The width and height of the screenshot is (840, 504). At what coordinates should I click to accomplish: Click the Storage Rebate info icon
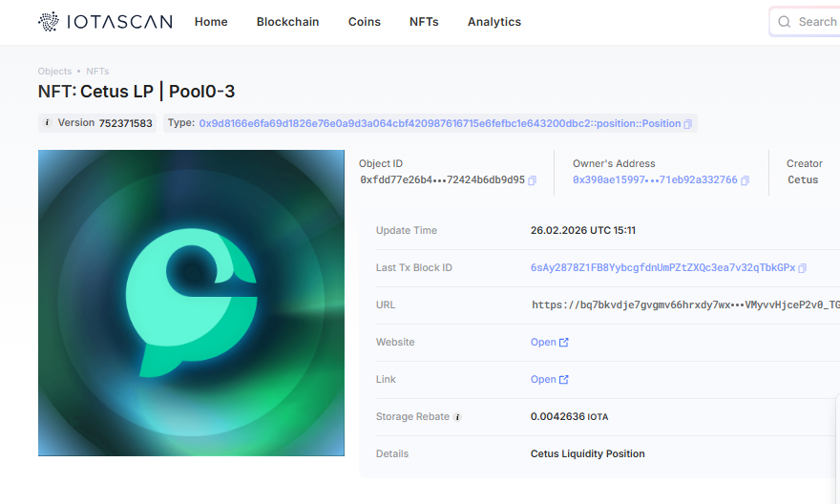pyautogui.click(x=457, y=417)
